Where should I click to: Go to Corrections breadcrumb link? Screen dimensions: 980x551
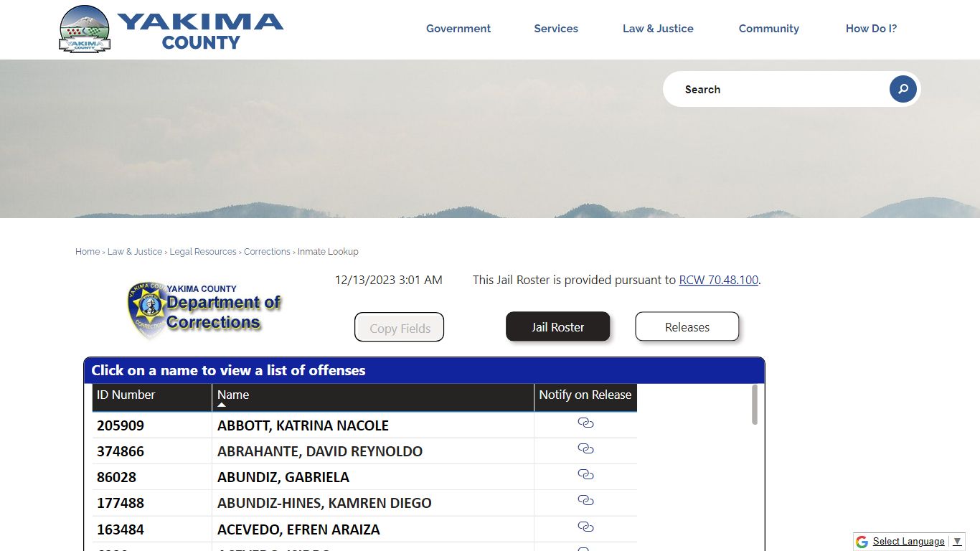click(x=267, y=252)
